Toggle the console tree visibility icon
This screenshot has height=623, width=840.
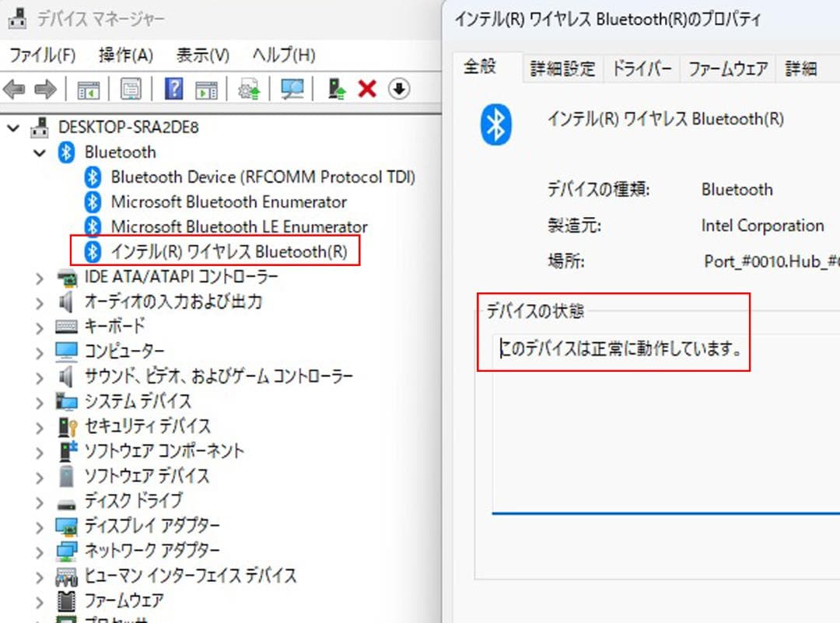tap(89, 89)
